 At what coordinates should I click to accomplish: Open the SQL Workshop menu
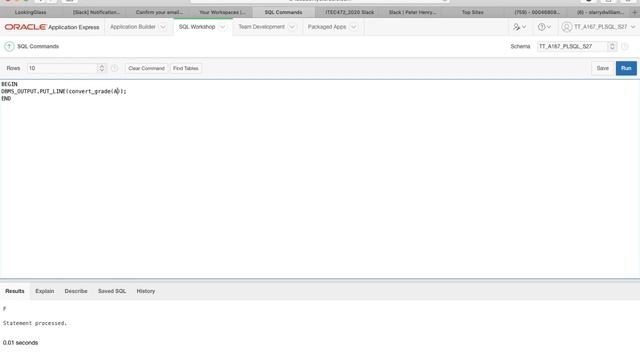pos(197,27)
